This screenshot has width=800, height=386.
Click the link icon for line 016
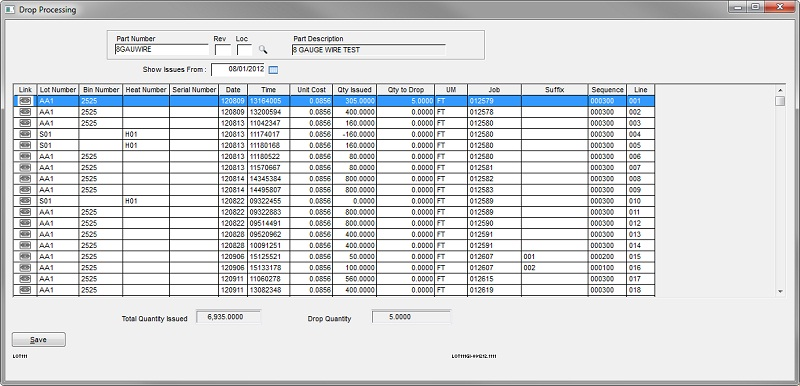(25, 267)
